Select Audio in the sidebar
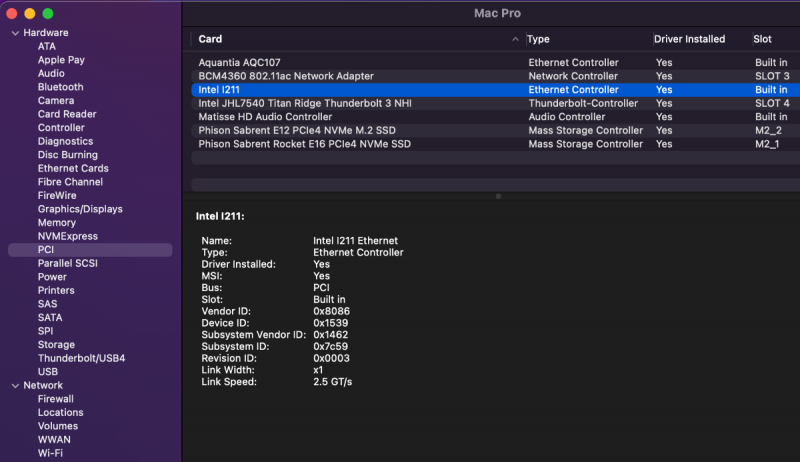 click(51, 73)
